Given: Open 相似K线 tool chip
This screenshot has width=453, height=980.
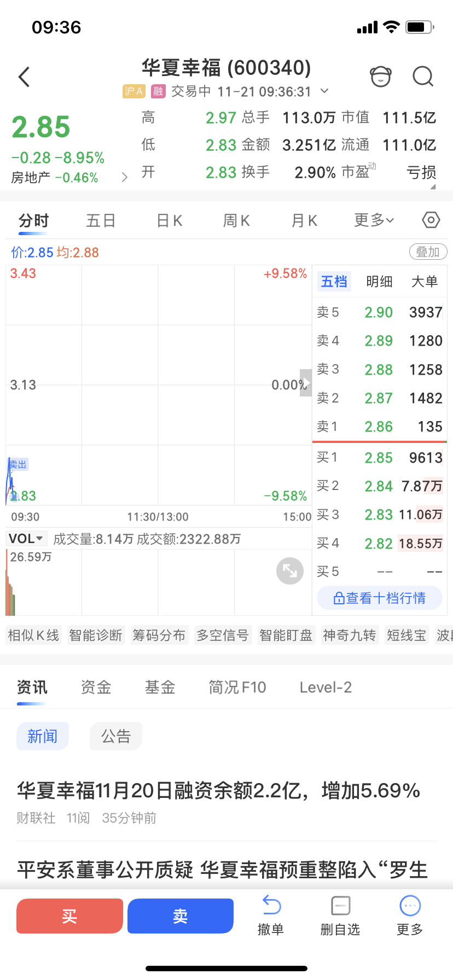Looking at the screenshot, I should [33, 635].
